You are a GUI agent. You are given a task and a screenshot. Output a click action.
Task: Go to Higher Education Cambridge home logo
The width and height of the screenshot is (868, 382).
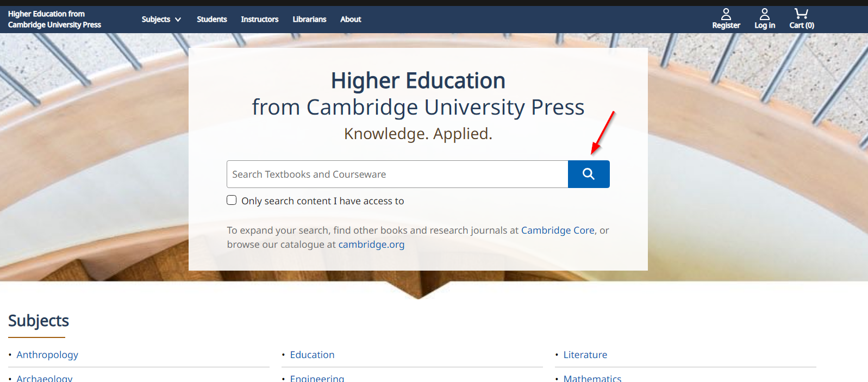pyautogui.click(x=54, y=19)
